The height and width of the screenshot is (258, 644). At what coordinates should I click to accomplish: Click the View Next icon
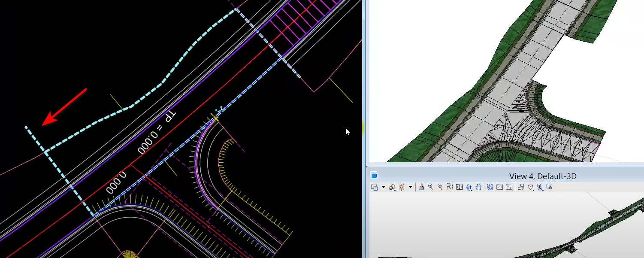[509, 187]
